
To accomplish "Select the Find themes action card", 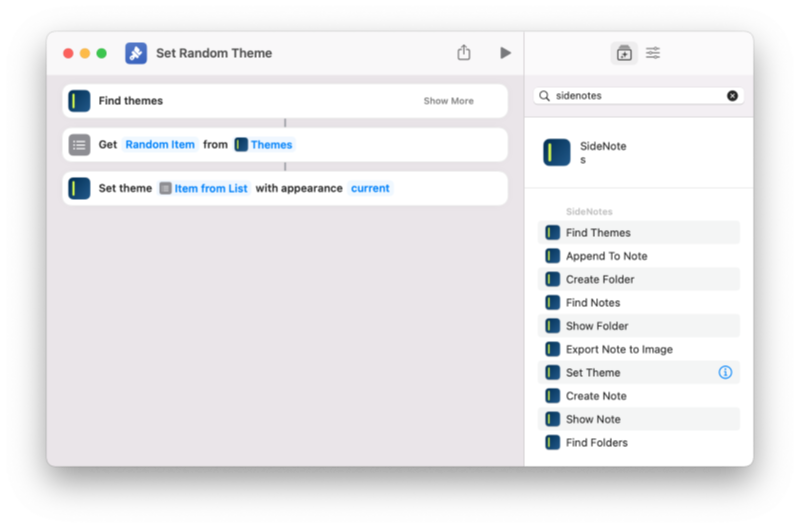I will (x=285, y=101).
